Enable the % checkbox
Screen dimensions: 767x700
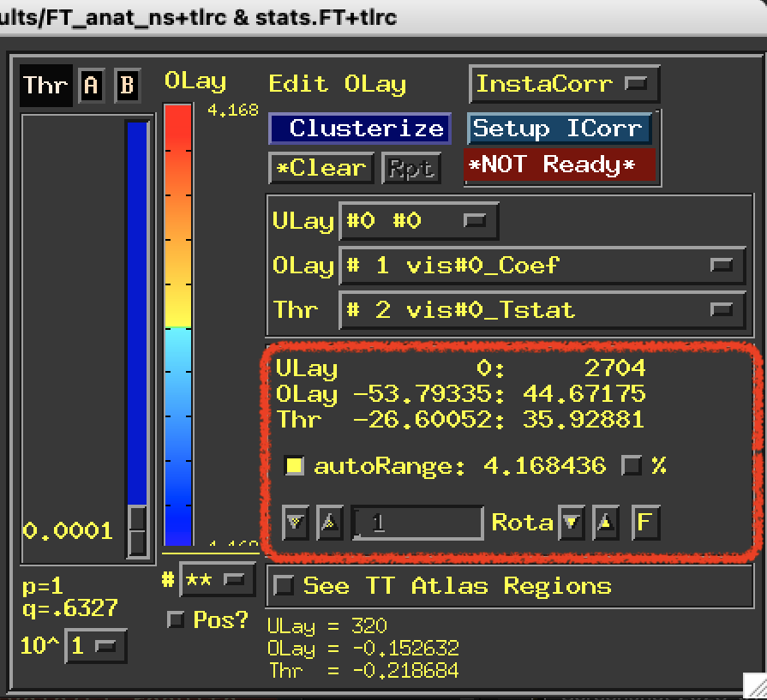tap(632, 465)
